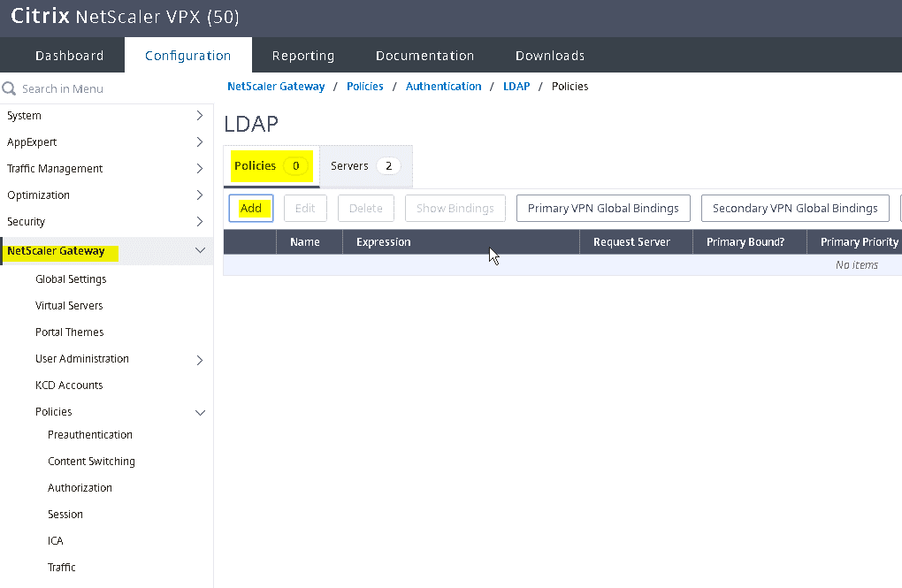The width and height of the screenshot is (902, 588).
Task: Open Primary VPN Global Bindings
Action: (x=603, y=209)
